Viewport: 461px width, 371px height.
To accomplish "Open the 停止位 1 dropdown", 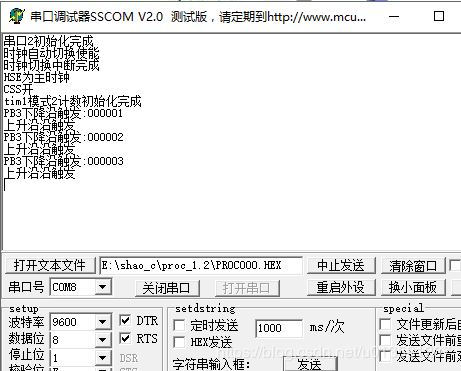I will point(102,358).
